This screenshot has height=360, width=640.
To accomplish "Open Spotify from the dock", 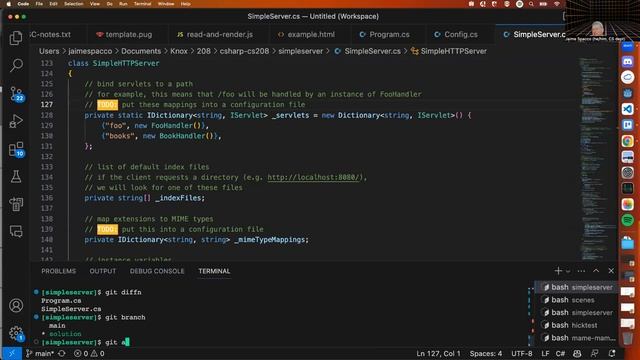I will point(627,220).
